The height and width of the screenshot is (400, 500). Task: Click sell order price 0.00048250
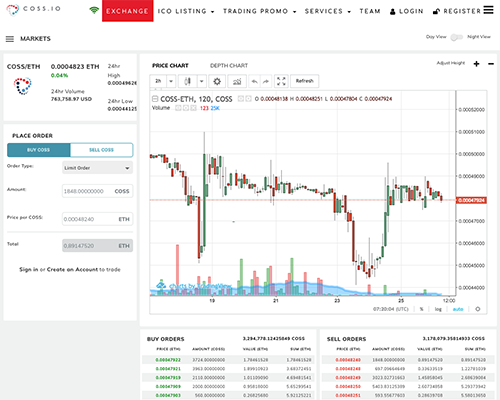tap(348, 386)
